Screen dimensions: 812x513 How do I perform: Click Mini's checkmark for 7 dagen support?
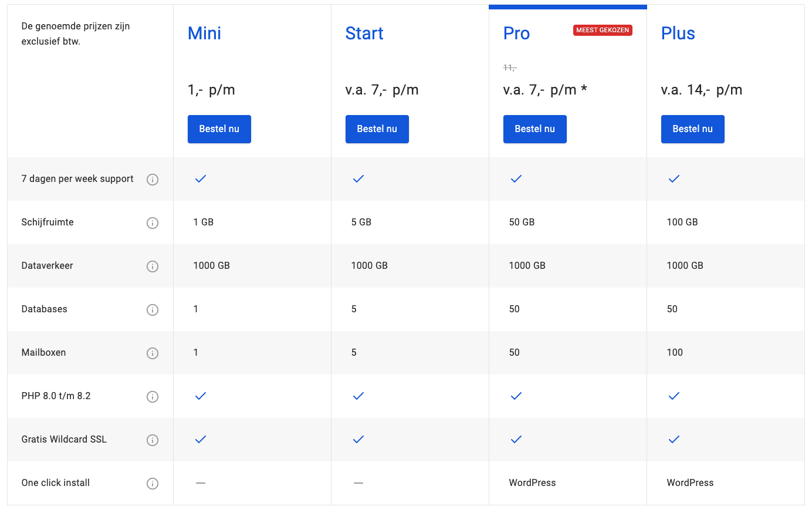click(x=201, y=178)
